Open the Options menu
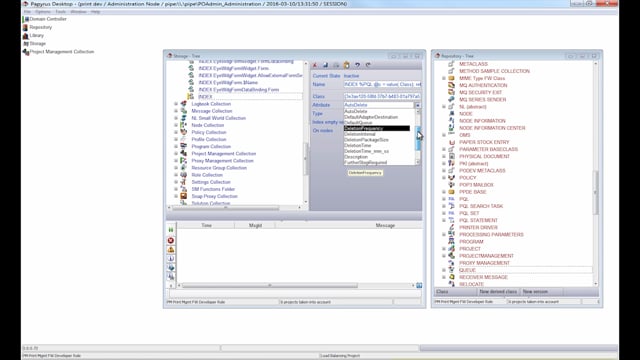This screenshot has width=640, height=360. coord(43,12)
